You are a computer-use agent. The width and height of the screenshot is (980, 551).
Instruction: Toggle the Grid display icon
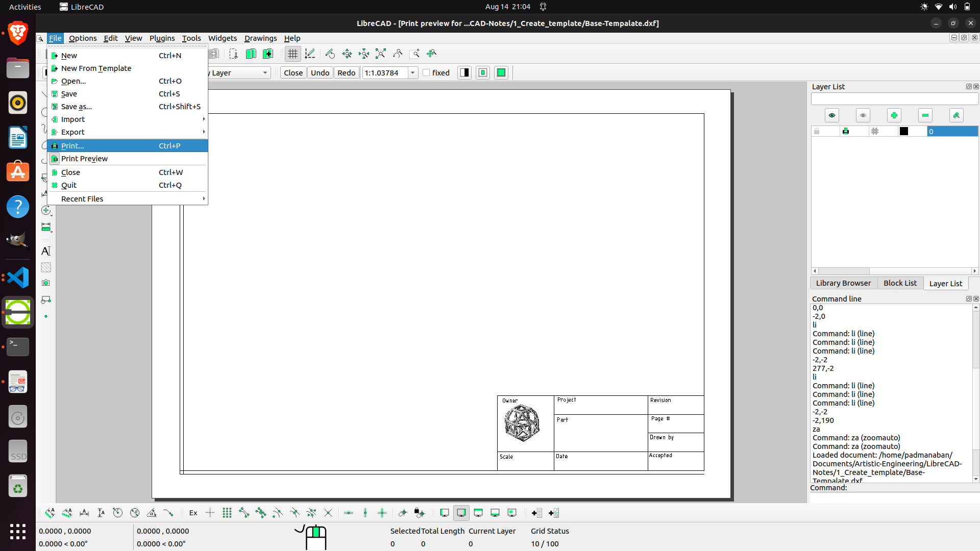tap(292, 54)
